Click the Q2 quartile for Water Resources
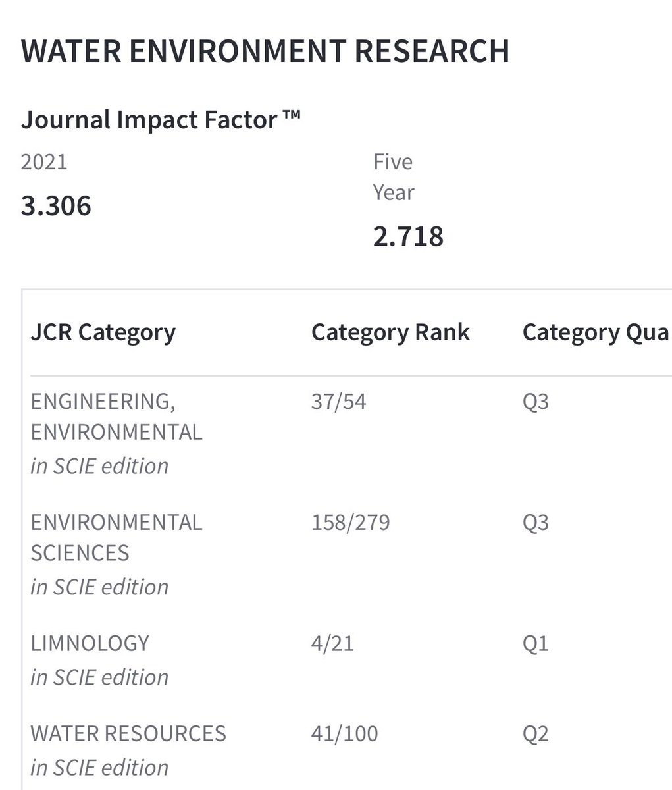 (x=536, y=733)
